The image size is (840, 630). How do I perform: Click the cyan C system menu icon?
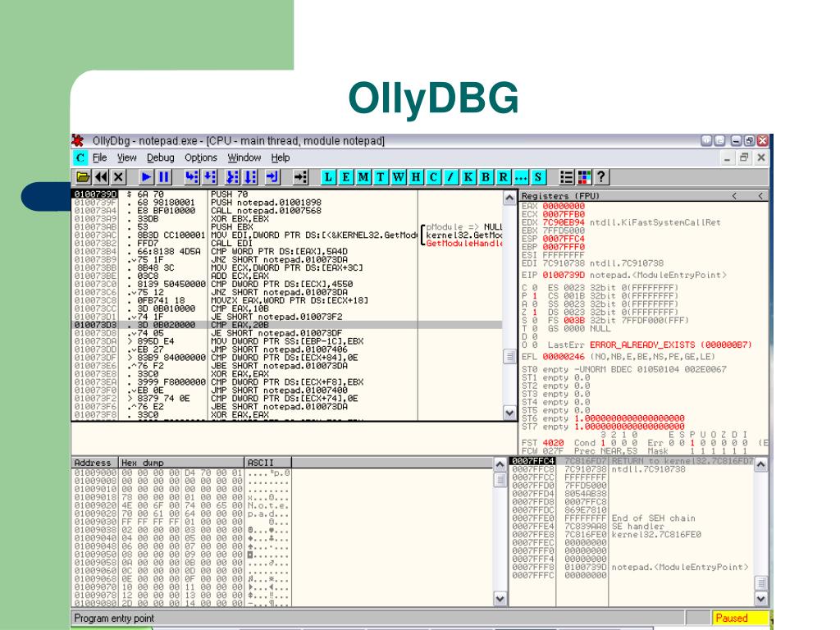[80, 157]
